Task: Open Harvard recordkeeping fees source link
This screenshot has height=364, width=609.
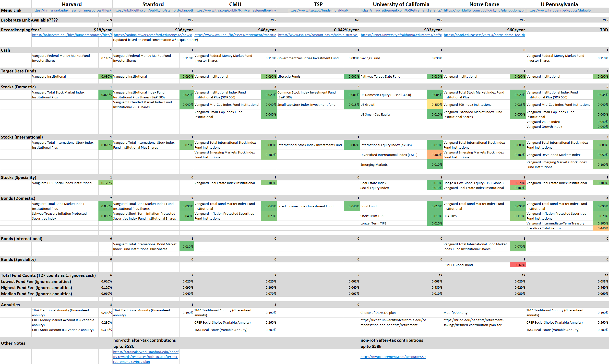Action: (x=72, y=35)
